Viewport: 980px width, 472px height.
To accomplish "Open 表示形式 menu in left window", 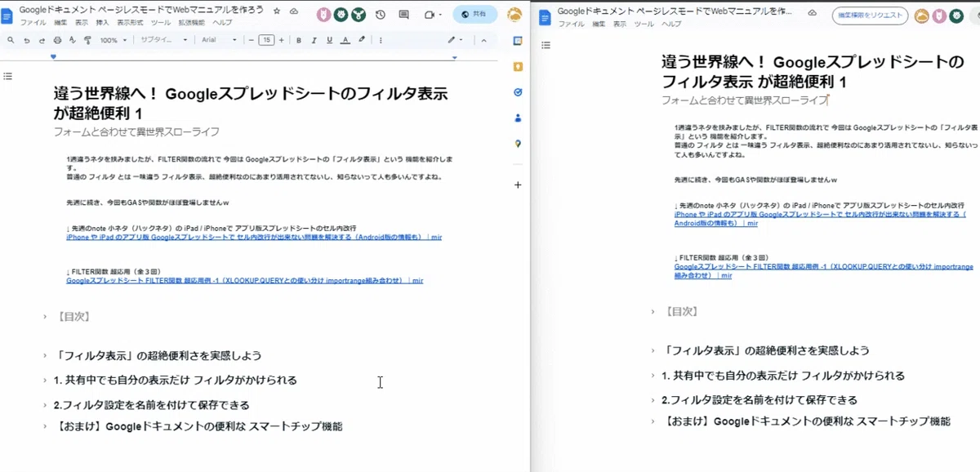I will 131,23.
